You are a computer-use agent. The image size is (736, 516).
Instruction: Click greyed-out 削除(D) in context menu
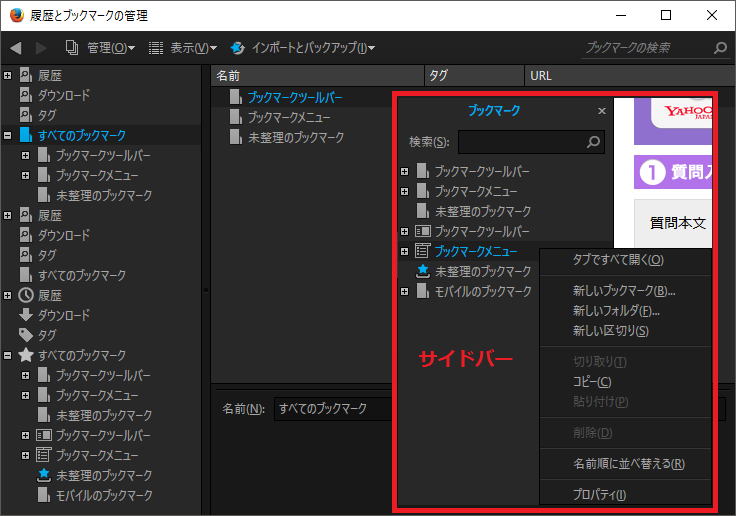pos(625,433)
